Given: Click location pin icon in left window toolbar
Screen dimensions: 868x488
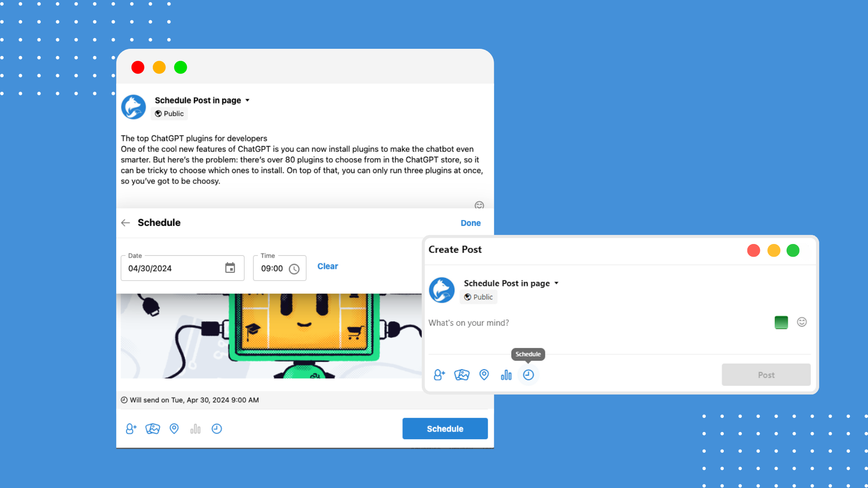Looking at the screenshot, I should coord(174,429).
